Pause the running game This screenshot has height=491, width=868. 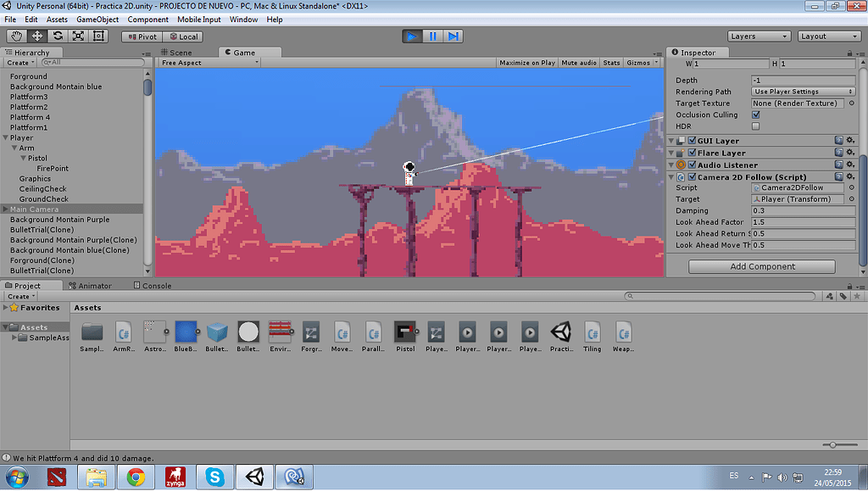pos(433,36)
